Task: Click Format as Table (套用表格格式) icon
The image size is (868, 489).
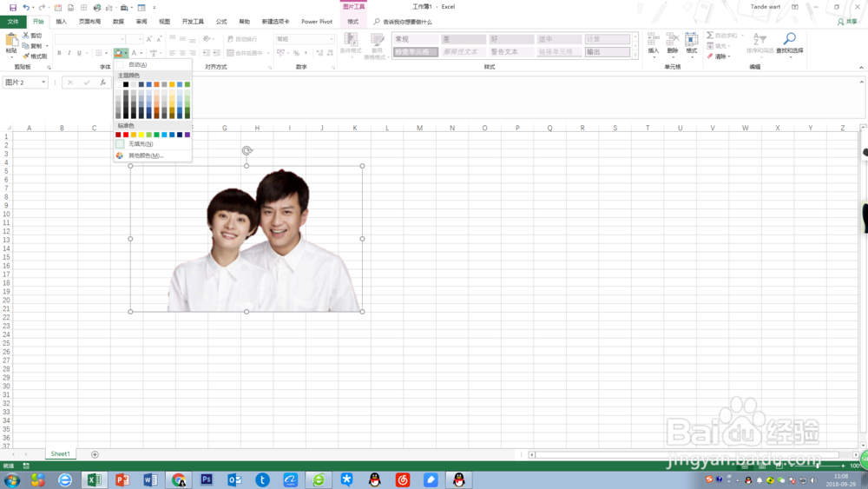Action: click(x=377, y=39)
